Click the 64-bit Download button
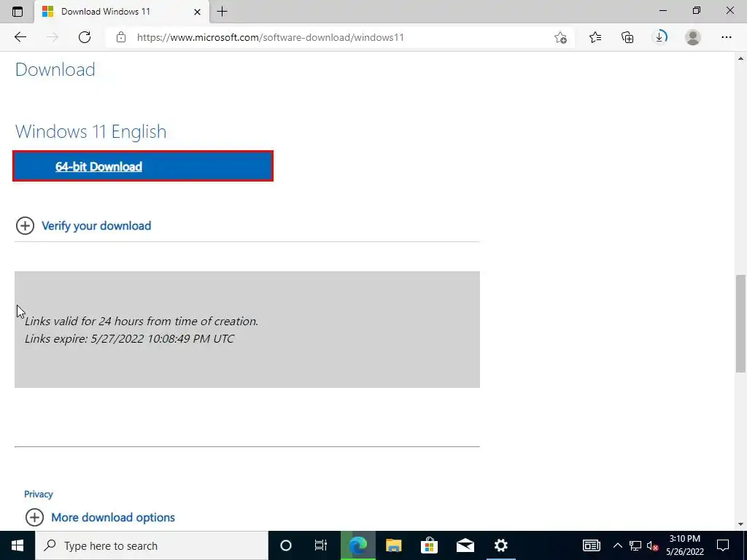 click(x=143, y=166)
